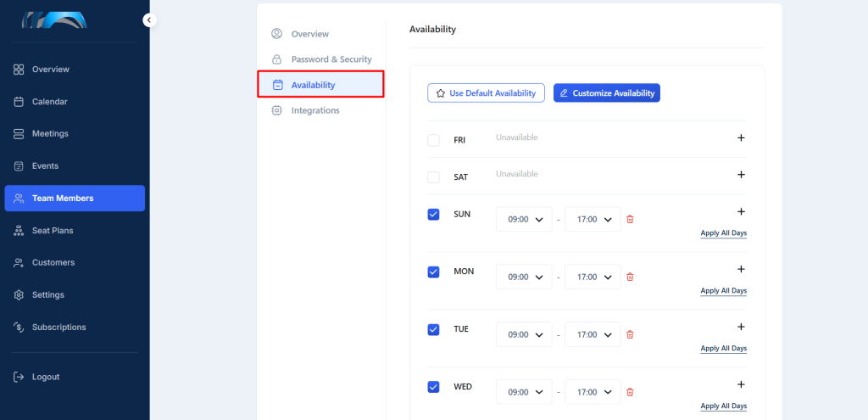Open the SUN start time 09:00 dropdown
This screenshot has height=420, width=868.
(524, 219)
